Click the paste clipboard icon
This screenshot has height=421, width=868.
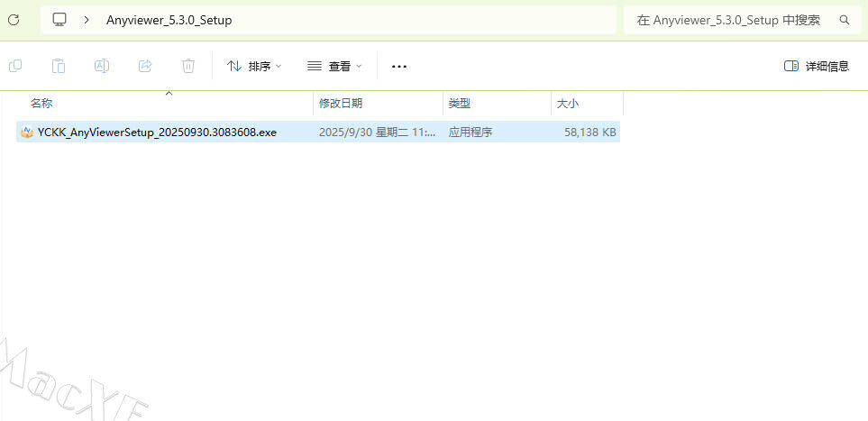pos(59,66)
